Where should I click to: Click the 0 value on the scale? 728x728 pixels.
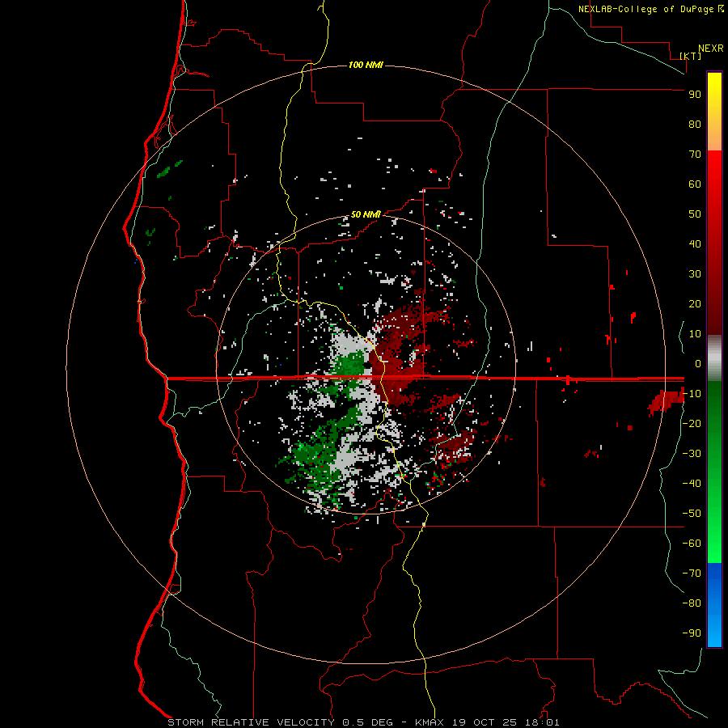[x=698, y=363]
